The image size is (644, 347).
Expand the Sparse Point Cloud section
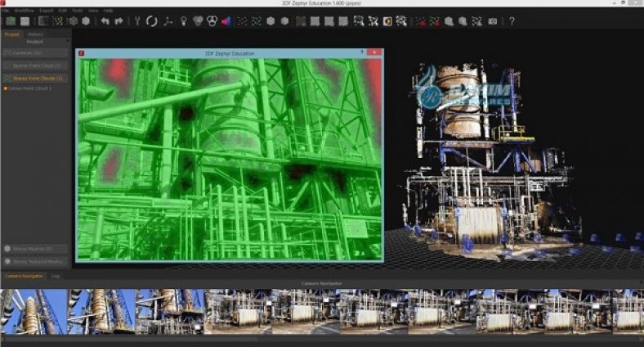(x=35, y=65)
